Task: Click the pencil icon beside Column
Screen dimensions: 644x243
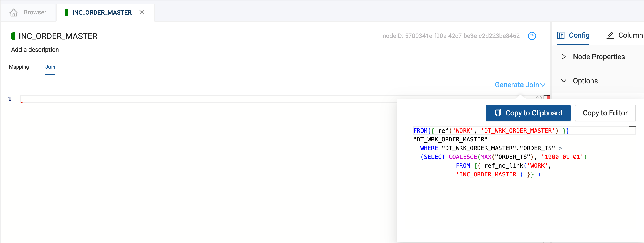Action: tap(610, 35)
